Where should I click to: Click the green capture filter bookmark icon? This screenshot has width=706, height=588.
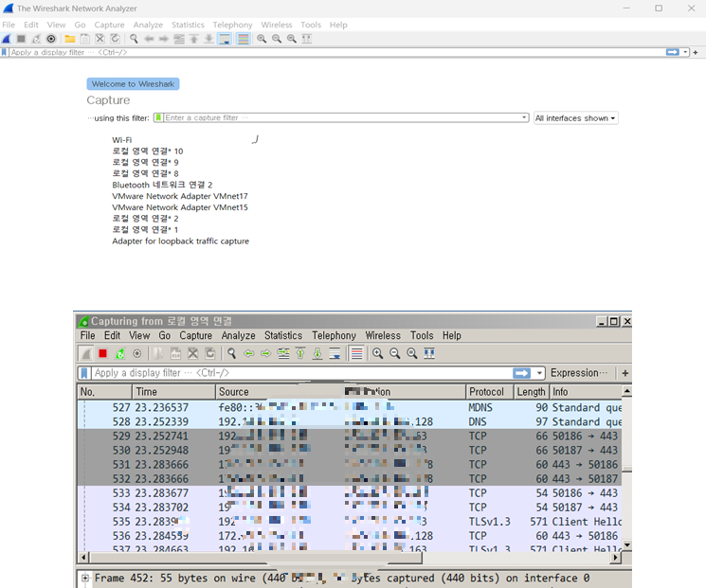coord(158,117)
